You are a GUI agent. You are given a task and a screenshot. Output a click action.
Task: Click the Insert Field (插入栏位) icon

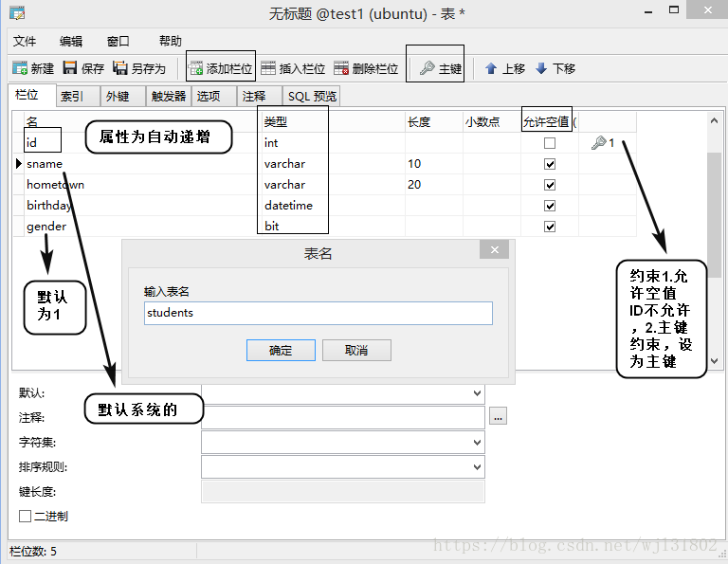click(268, 68)
